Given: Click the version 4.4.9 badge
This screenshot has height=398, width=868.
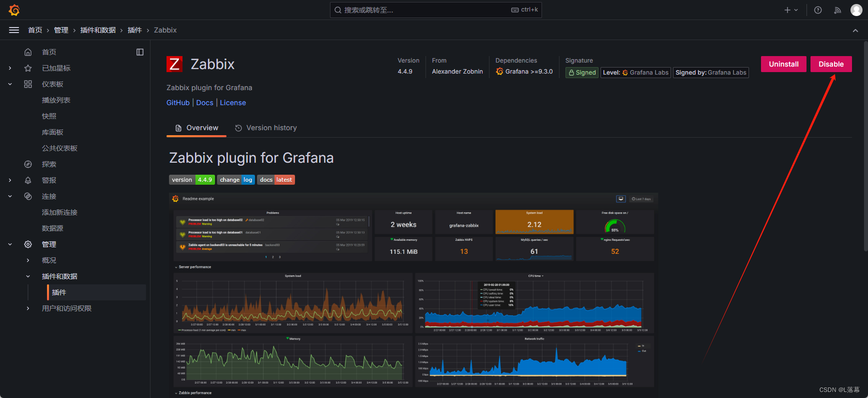Looking at the screenshot, I should (192, 180).
